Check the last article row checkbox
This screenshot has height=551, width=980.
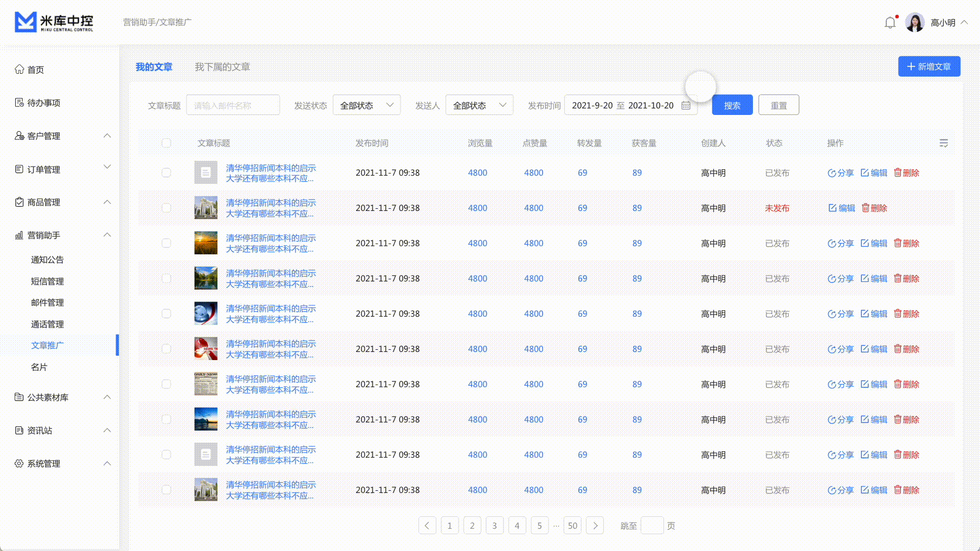[166, 490]
